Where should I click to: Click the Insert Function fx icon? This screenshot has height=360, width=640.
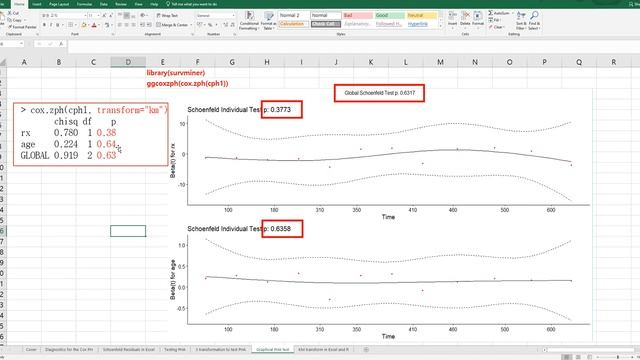pyautogui.click(x=61, y=44)
